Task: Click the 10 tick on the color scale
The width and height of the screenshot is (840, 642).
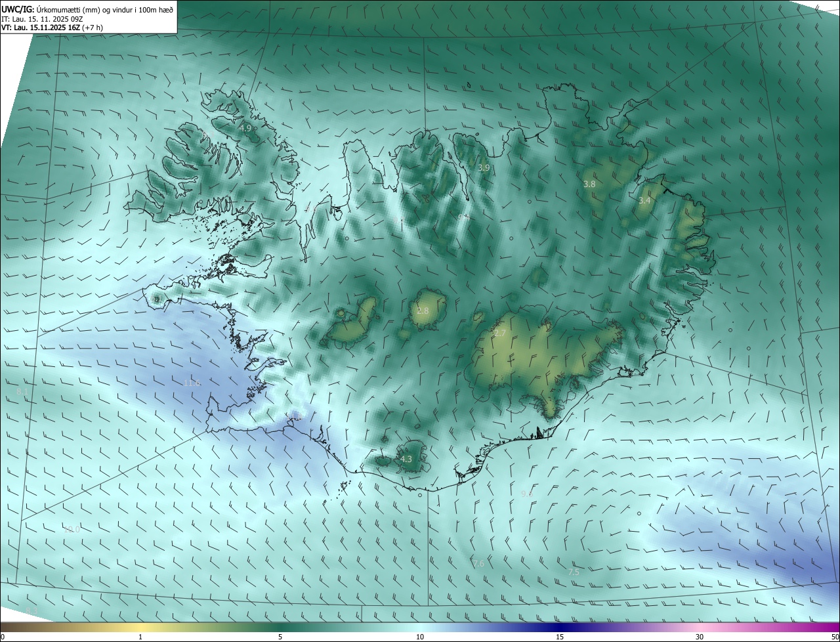Action: [420, 637]
